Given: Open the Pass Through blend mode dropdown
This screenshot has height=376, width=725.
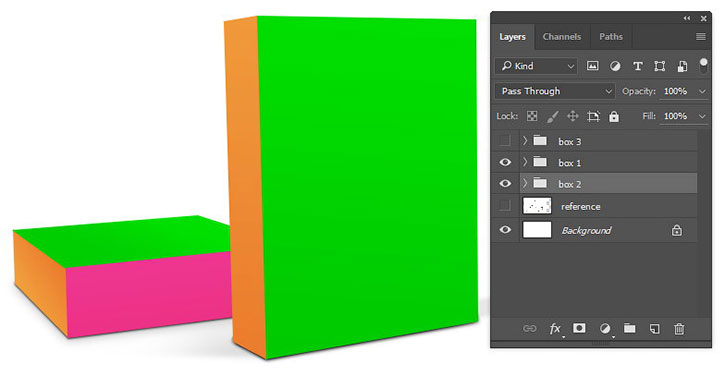Looking at the screenshot, I should (555, 91).
